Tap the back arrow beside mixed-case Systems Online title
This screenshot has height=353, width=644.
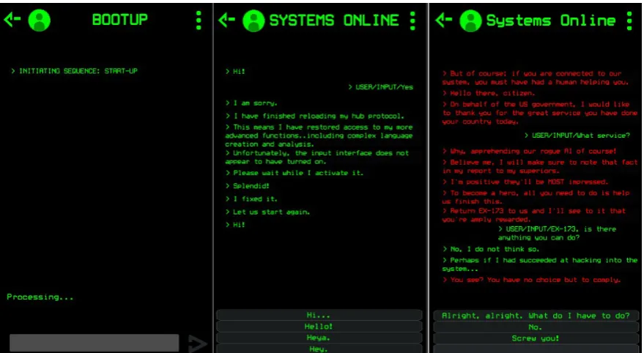coord(443,20)
